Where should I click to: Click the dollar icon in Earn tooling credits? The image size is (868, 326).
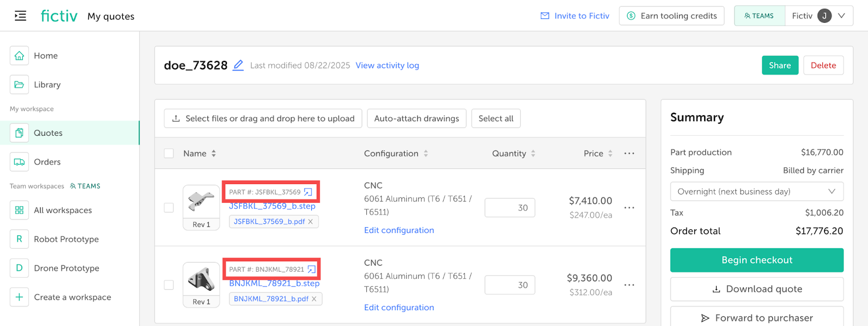(x=631, y=16)
